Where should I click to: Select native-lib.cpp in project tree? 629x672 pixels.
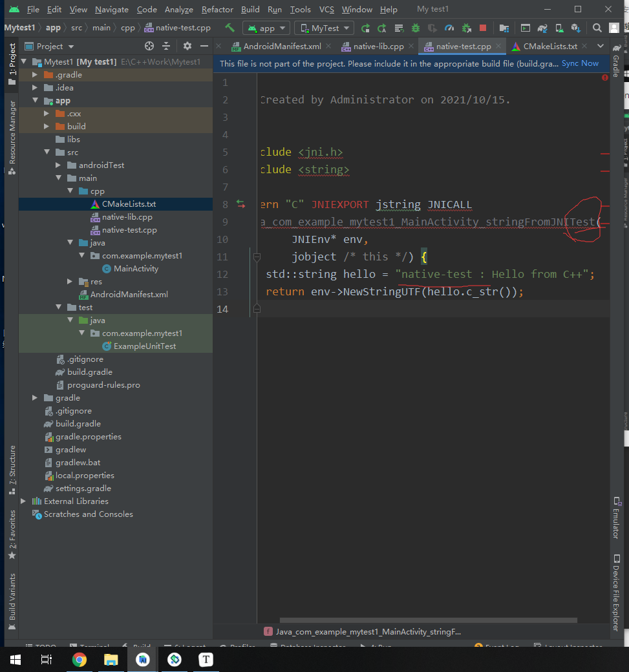pos(127,217)
